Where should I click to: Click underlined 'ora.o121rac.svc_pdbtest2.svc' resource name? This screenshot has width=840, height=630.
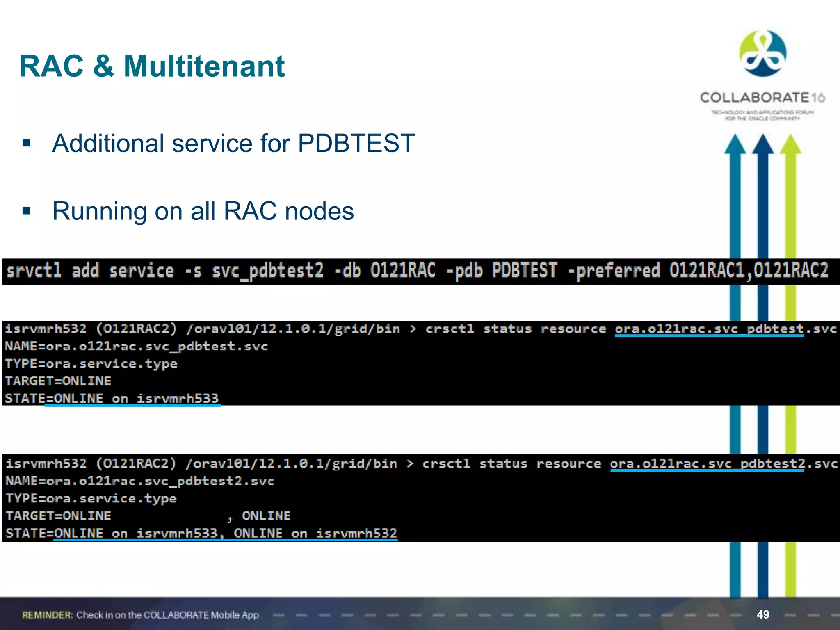click(x=723, y=463)
